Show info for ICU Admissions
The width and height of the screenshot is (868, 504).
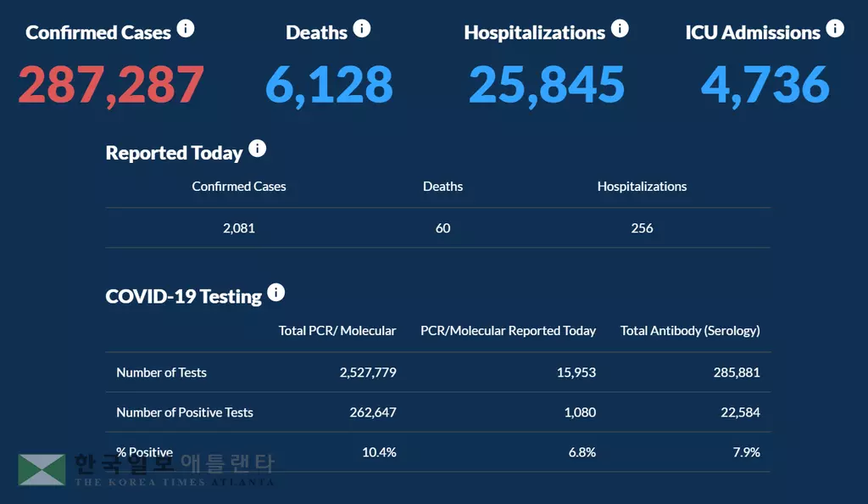835,30
